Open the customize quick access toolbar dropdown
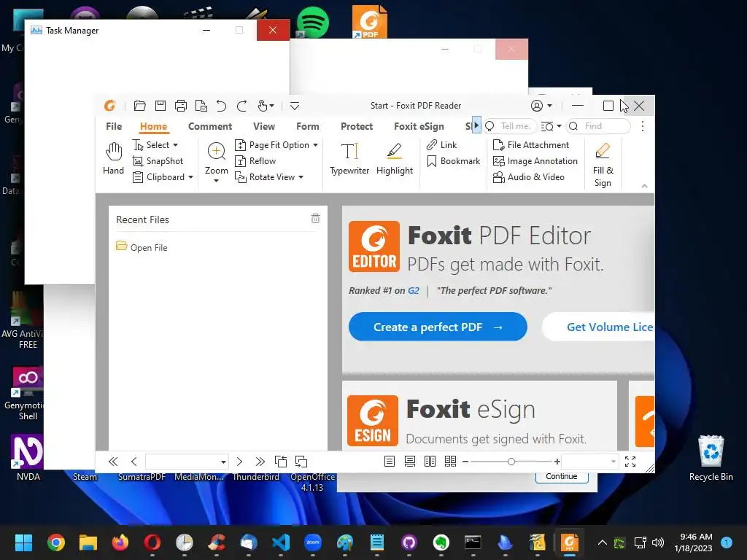The image size is (747, 560). 295,106
